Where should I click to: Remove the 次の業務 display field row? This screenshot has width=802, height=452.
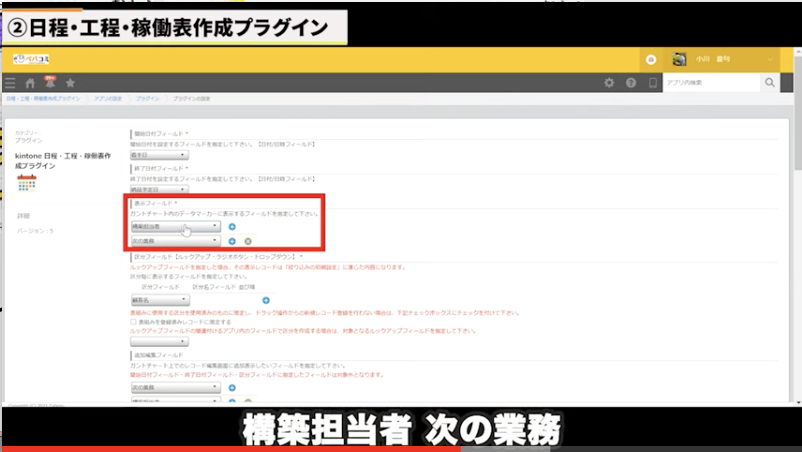[x=247, y=241]
